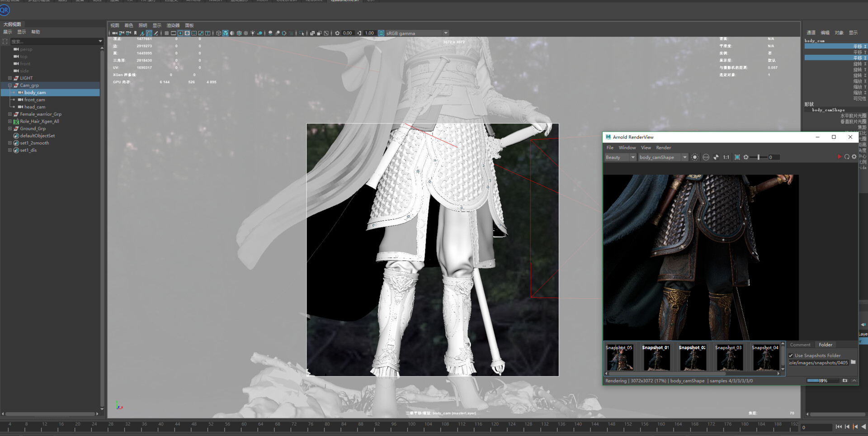
Task: Select head_cam in the outliner
Action: coord(35,107)
